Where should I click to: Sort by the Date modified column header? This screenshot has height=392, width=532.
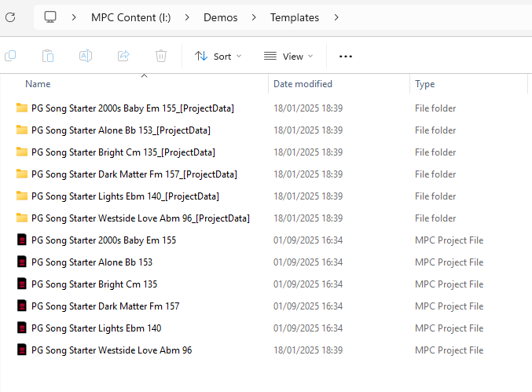pos(303,84)
